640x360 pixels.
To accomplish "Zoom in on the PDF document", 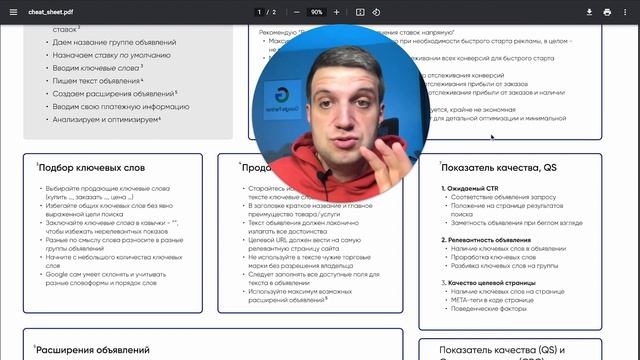I will coord(336,12).
